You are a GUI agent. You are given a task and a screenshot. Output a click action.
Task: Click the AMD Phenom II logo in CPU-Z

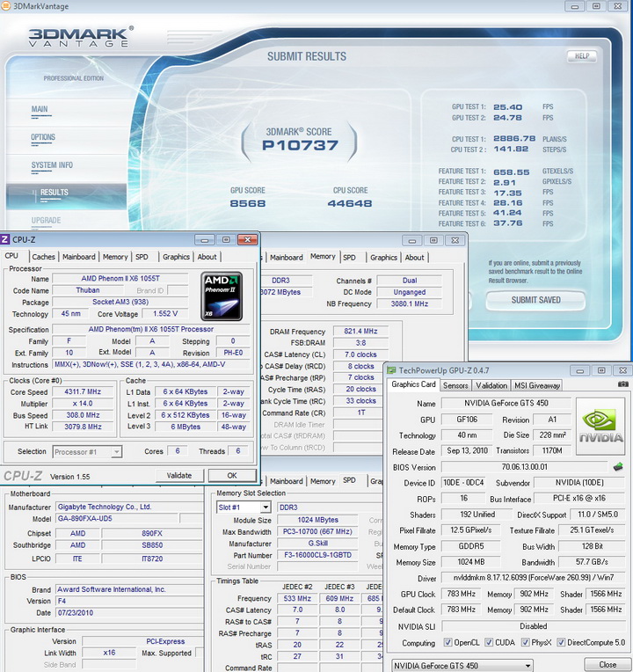tap(222, 296)
